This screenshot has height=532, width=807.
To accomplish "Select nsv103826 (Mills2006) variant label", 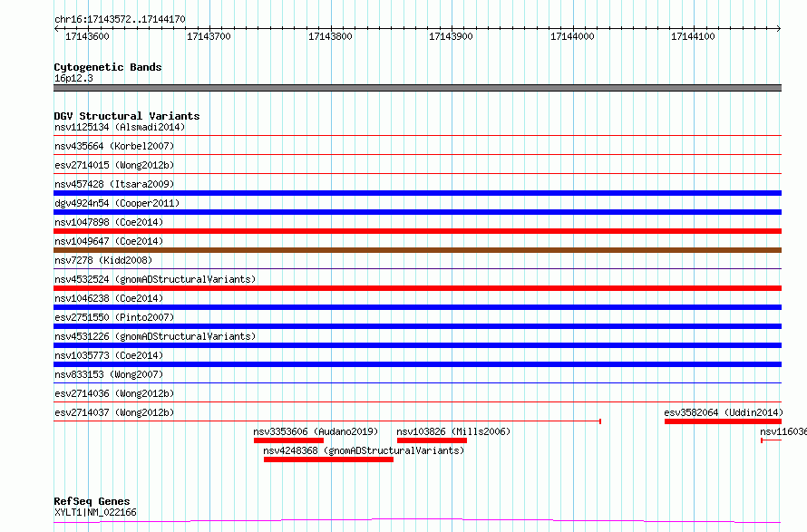I will click(x=453, y=431).
